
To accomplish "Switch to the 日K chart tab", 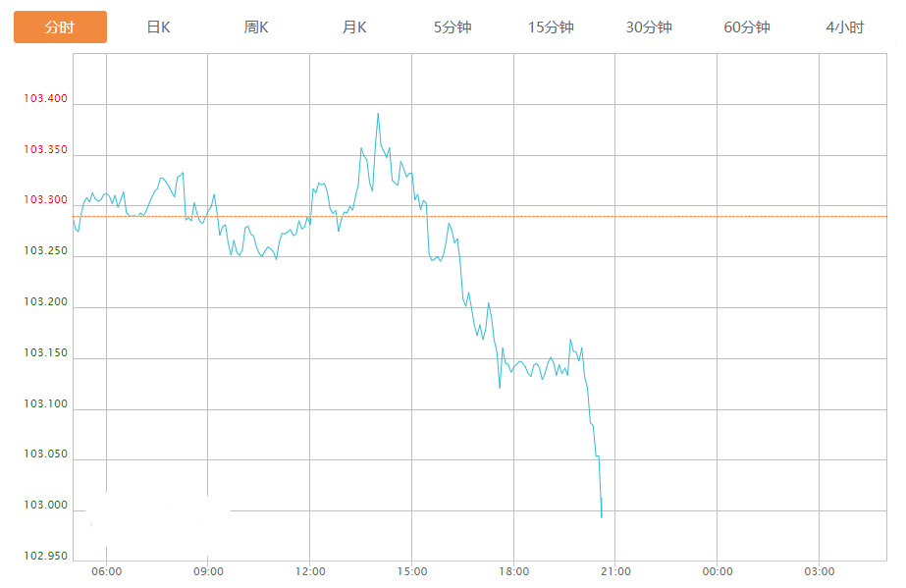I will 158,27.
